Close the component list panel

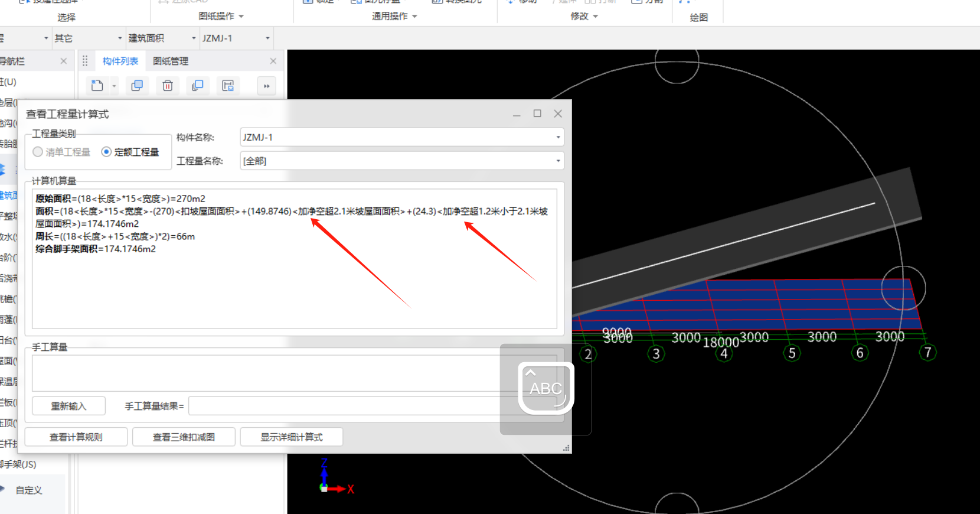[x=273, y=61]
